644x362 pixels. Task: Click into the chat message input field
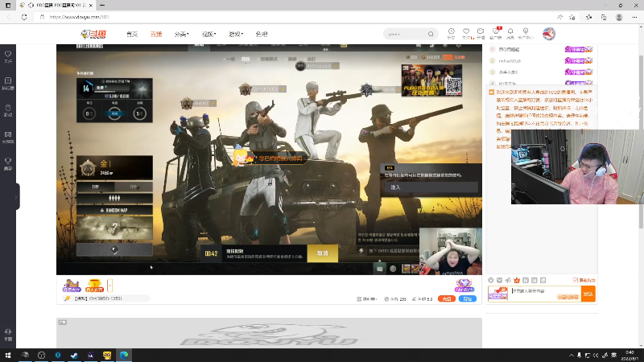tap(546, 294)
